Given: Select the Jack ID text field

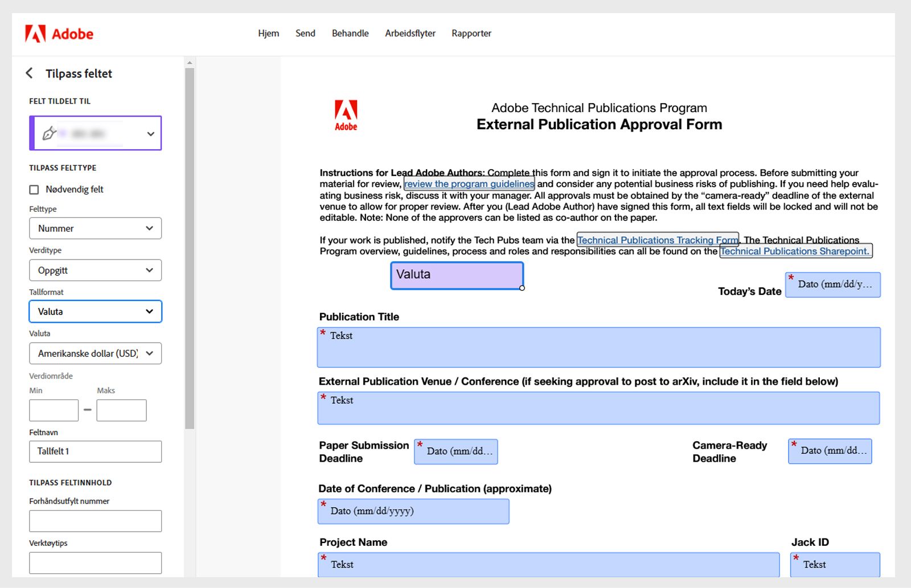Looking at the screenshot, I should tap(835, 565).
